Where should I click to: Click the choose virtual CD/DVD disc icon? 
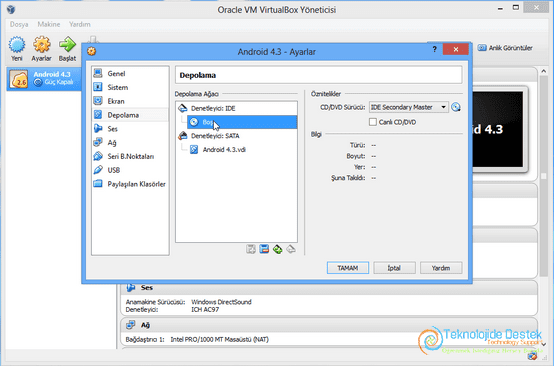(x=456, y=107)
